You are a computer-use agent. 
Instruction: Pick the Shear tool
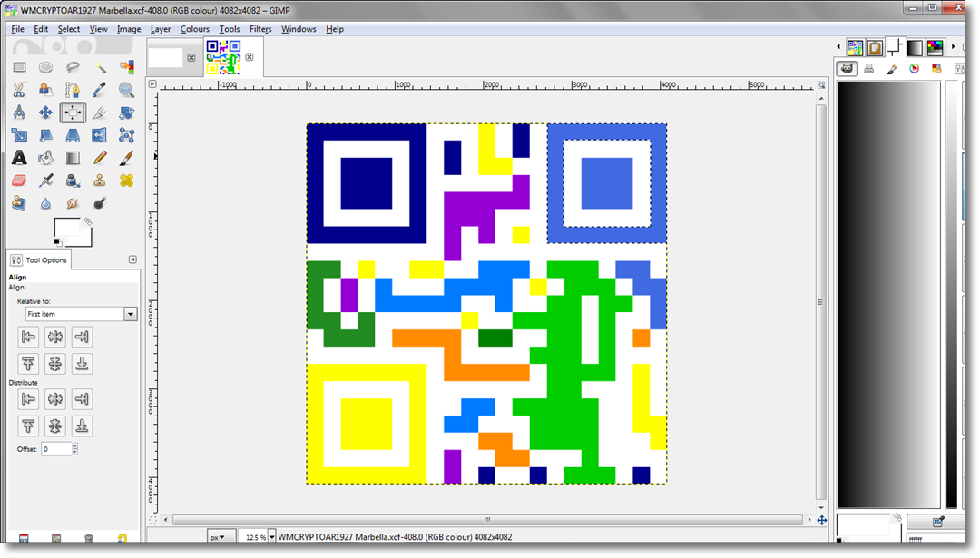point(45,135)
